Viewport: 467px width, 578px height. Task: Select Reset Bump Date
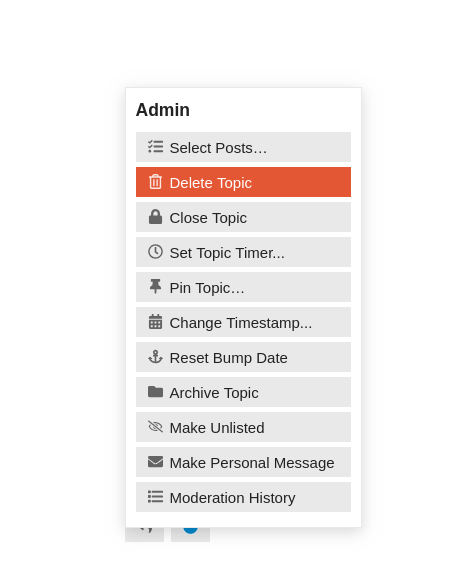pos(243,357)
